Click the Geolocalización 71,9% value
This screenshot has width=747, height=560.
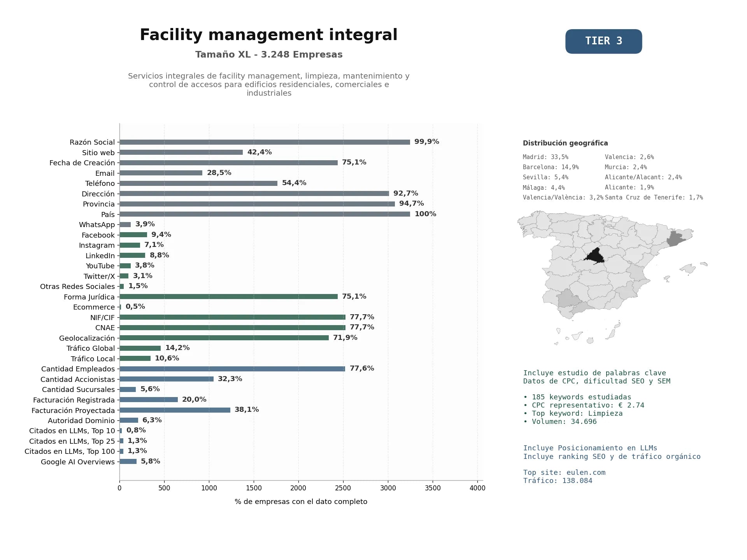(345, 338)
